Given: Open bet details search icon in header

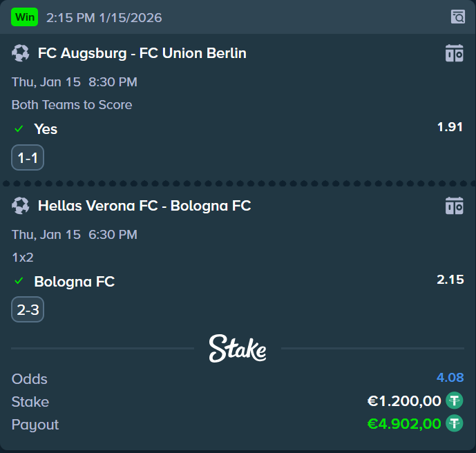Looking at the screenshot, I should pyautogui.click(x=457, y=17).
